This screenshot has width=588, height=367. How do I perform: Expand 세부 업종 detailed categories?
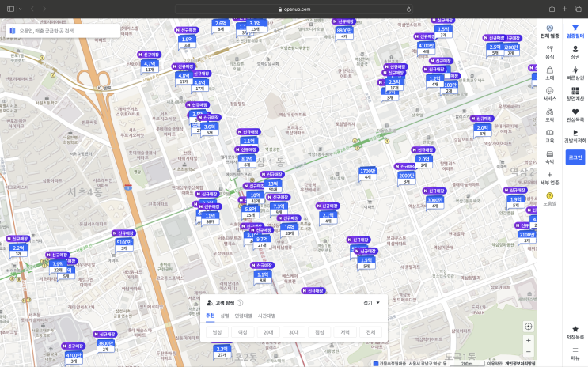click(549, 178)
